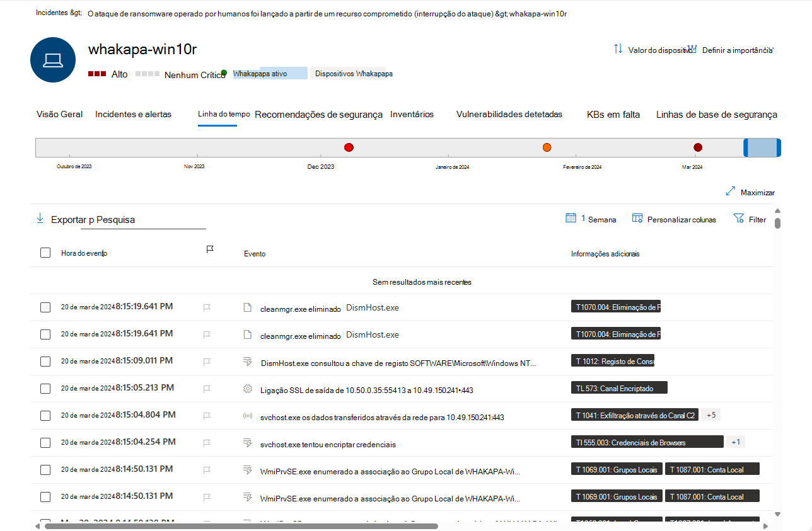
Task: Check the 8:15:05.213 PM SSL connection row
Action: pos(45,389)
